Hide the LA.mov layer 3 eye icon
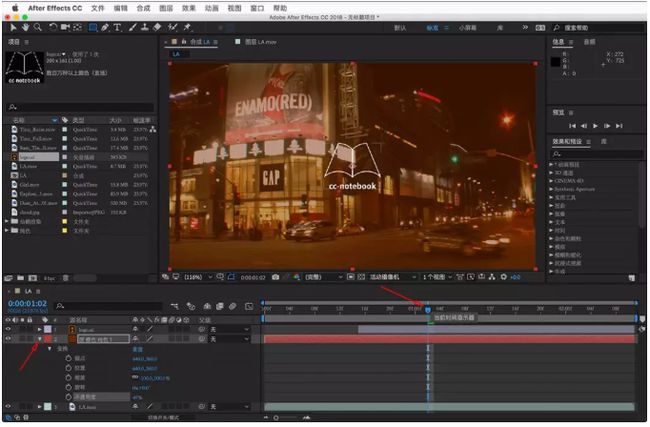650x427 pixels. click(8, 407)
